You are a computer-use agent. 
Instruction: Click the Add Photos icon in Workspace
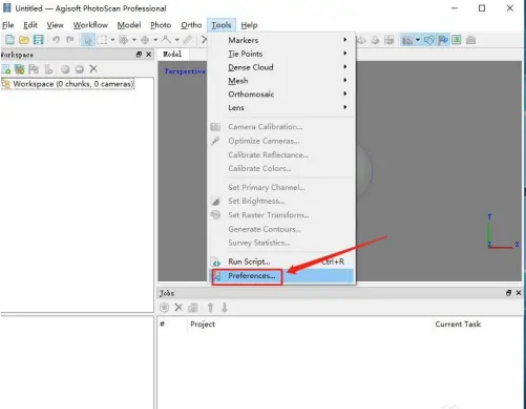tap(19, 69)
